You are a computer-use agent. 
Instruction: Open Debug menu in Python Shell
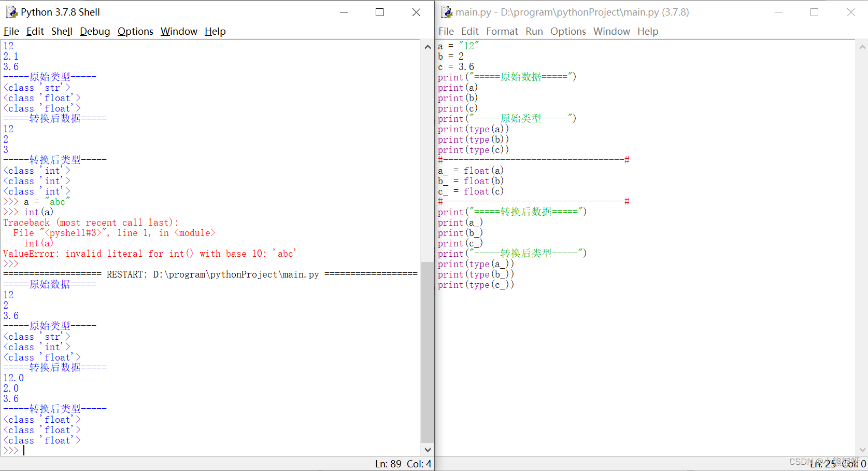click(95, 32)
